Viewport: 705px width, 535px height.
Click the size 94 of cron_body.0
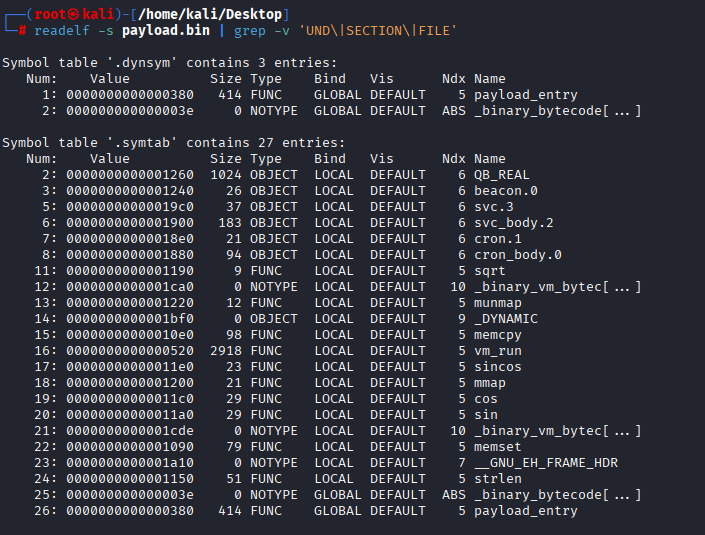234,255
